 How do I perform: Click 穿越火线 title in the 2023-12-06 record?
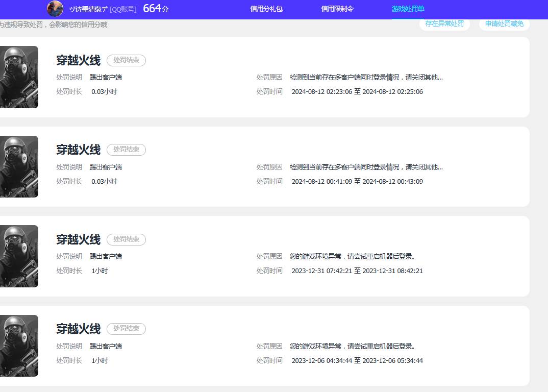point(79,329)
